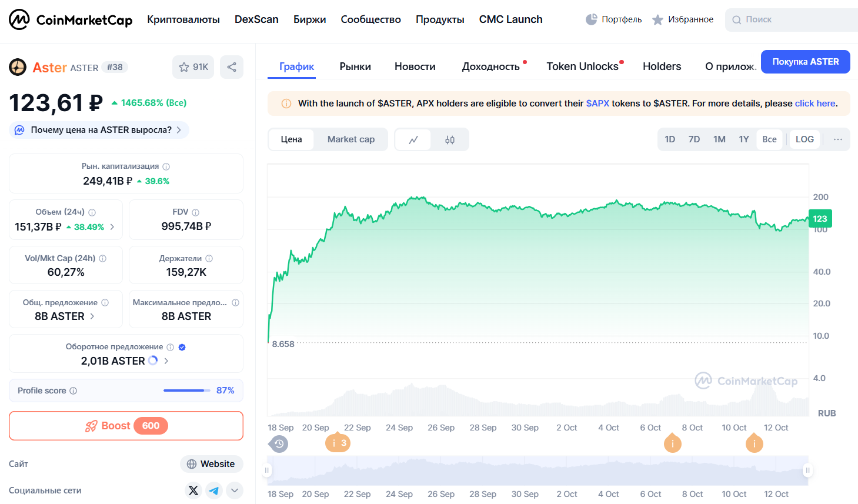Follow the 'click here' link in banner
Screen dimensions: 858x504
814,104
